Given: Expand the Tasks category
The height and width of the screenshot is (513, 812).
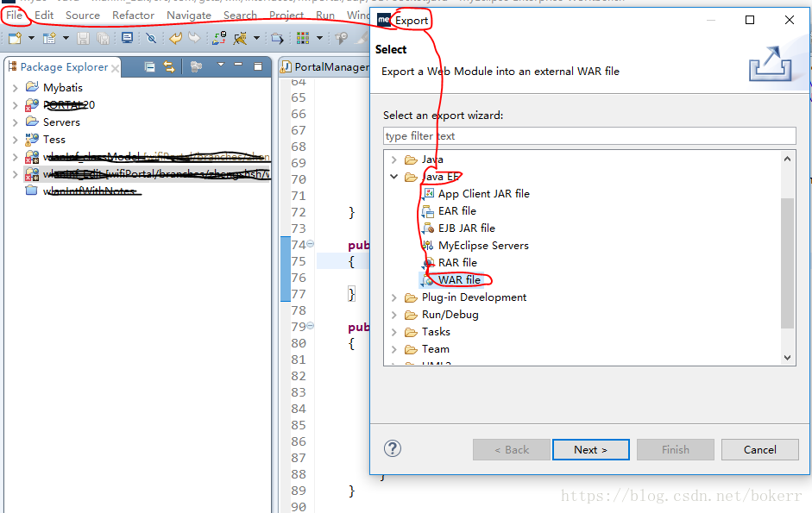Looking at the screenshot, I should click(394, 332).
